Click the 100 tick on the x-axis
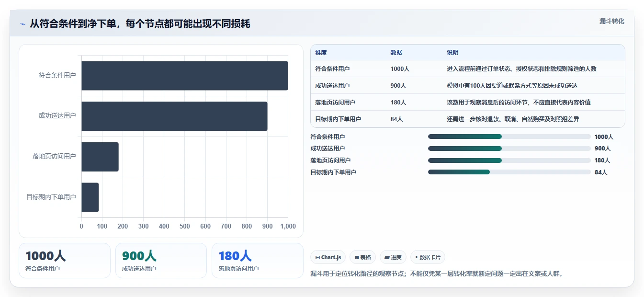 (102, 227)
